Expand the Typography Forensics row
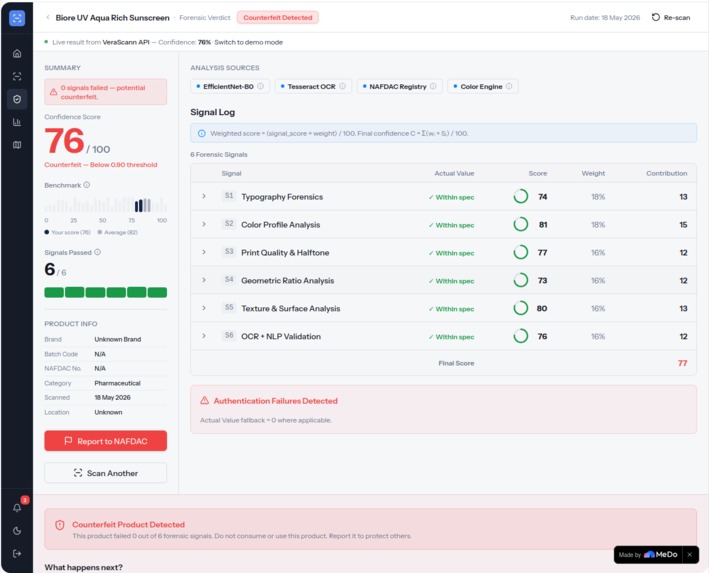Screen dimensions: 709x573 pos(204,196)
